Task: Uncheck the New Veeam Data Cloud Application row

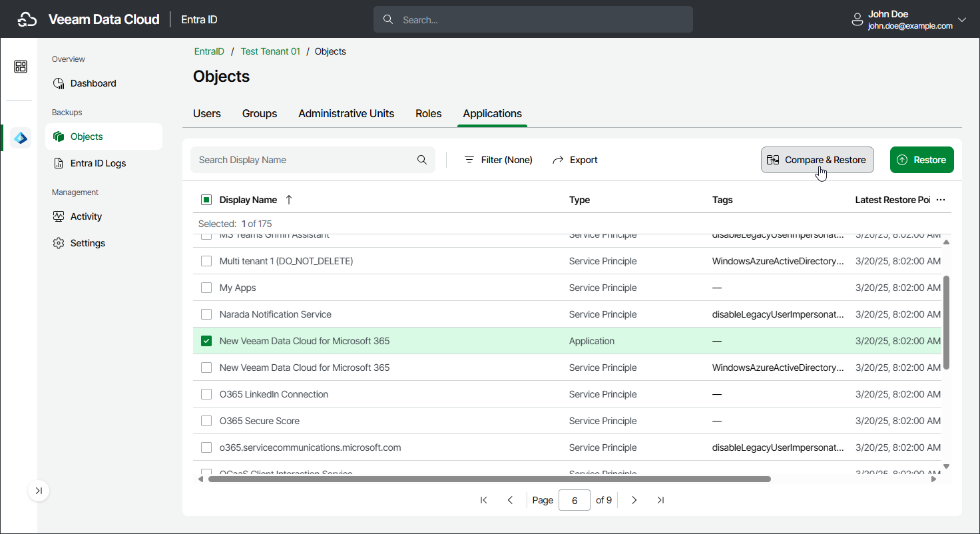Action: [206, 341]
